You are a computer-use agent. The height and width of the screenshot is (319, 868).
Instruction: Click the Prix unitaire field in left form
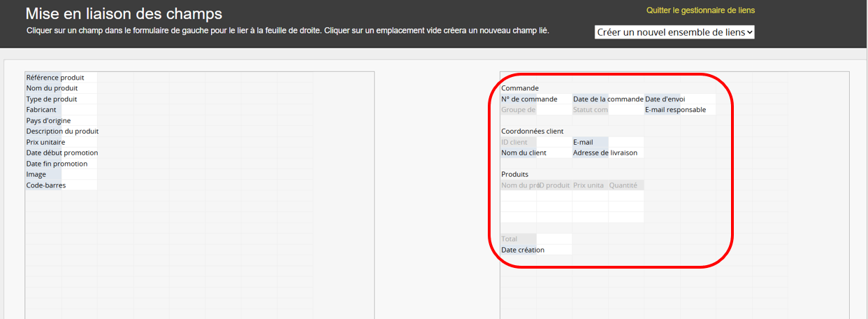45,142
